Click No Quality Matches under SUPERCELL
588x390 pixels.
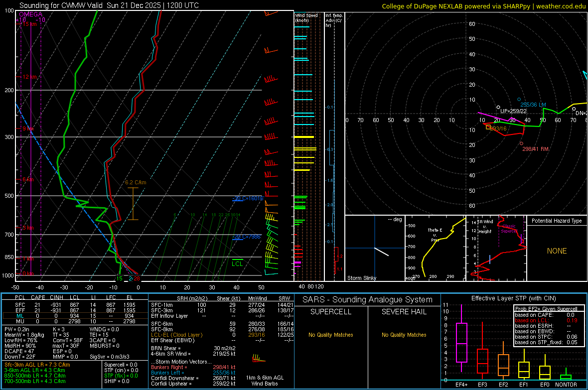[331, 335]
